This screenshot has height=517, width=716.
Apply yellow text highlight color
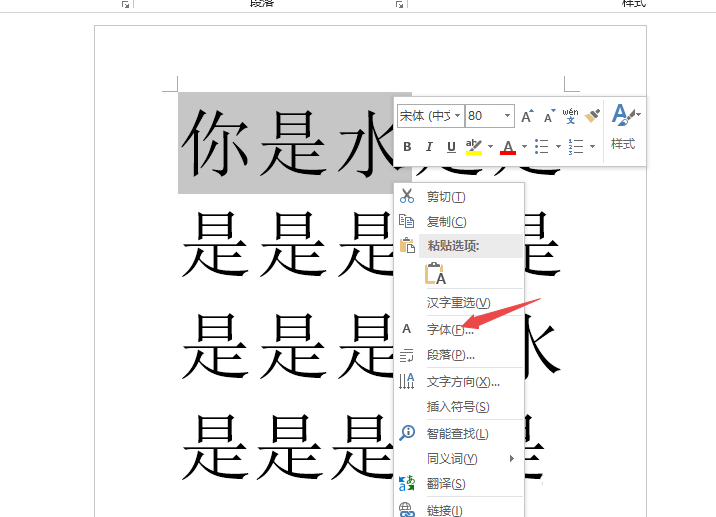pos(474,147)
